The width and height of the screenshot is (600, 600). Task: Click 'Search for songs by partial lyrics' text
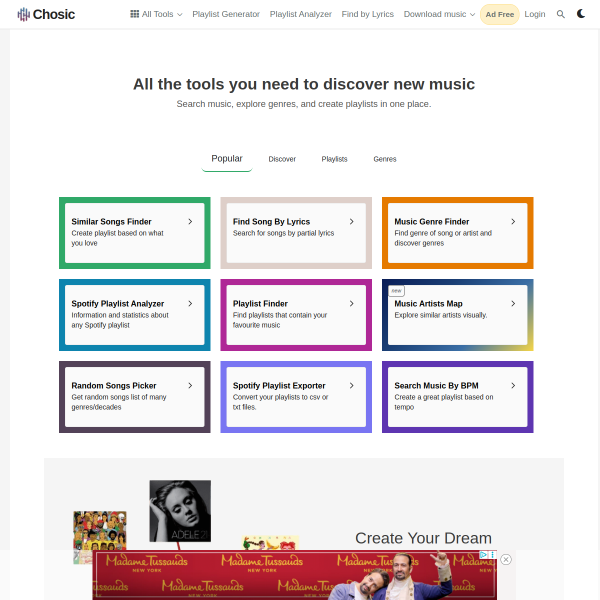pos(283,233)
